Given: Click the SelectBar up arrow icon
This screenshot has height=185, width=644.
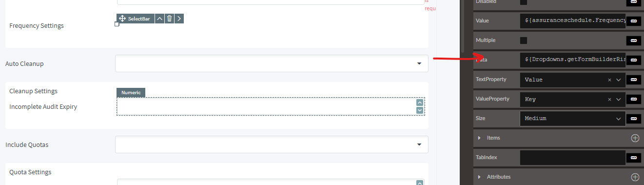Looking at the screenshot, I should click(x=159, y=19).
